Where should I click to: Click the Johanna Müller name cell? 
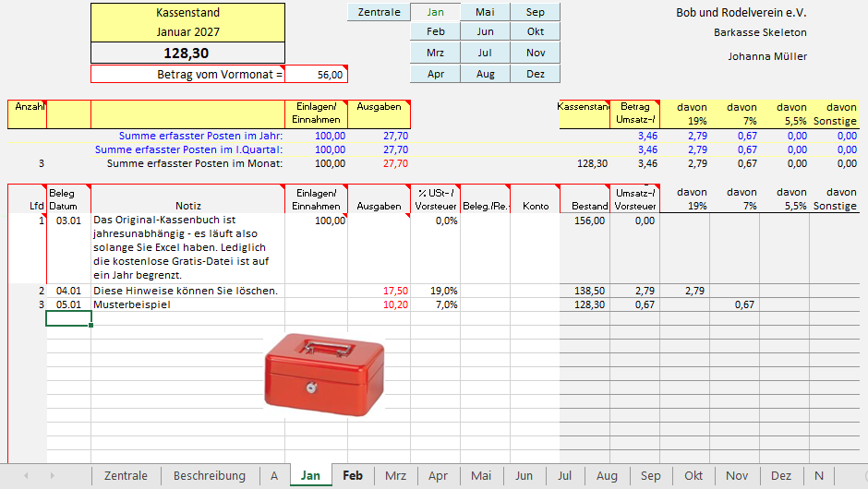point(766,56)
